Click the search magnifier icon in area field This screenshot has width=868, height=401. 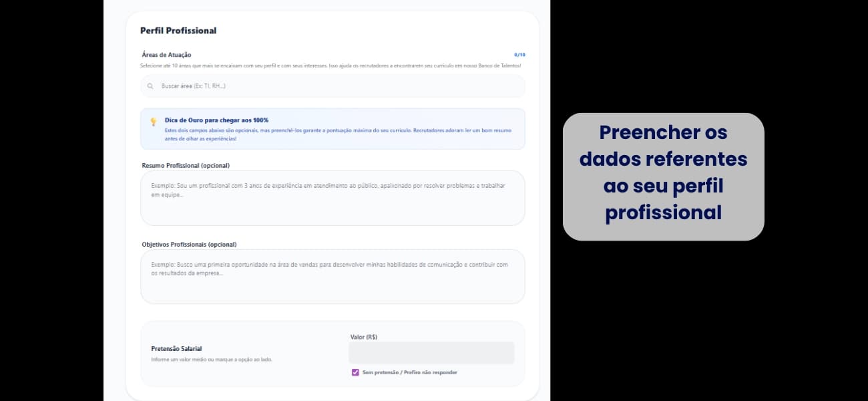point(150,86)
